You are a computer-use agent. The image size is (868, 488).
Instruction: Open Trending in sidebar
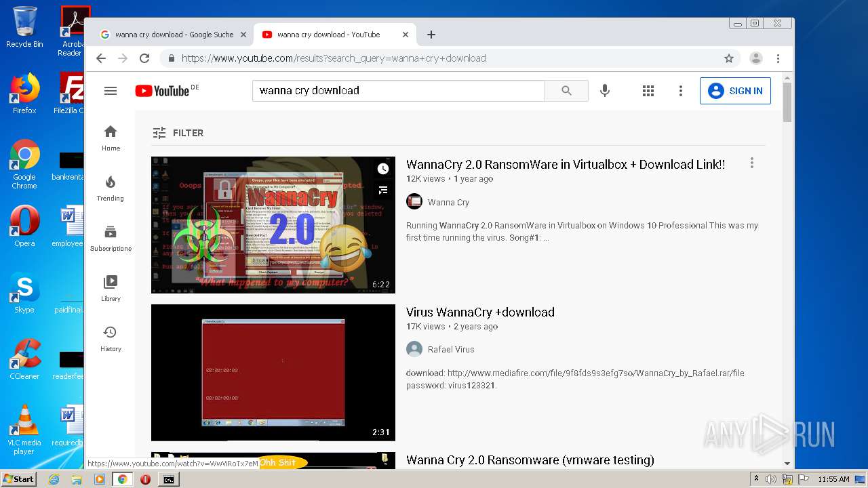(x=111, y=188)
